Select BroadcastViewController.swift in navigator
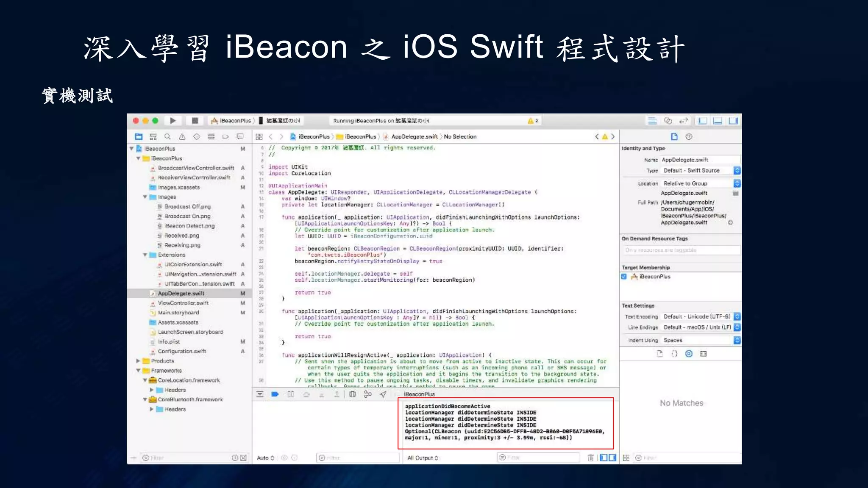This screenshot has width=868, height=488. (x=196, y=168)
